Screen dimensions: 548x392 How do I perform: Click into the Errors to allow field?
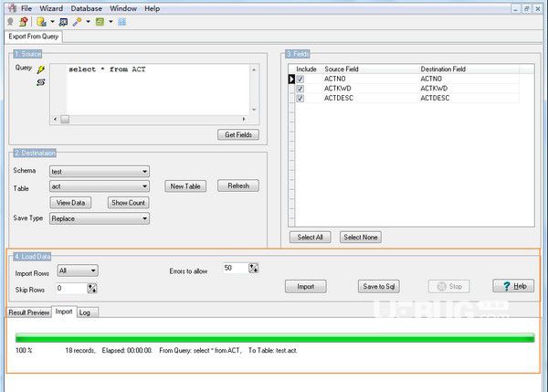236,268
